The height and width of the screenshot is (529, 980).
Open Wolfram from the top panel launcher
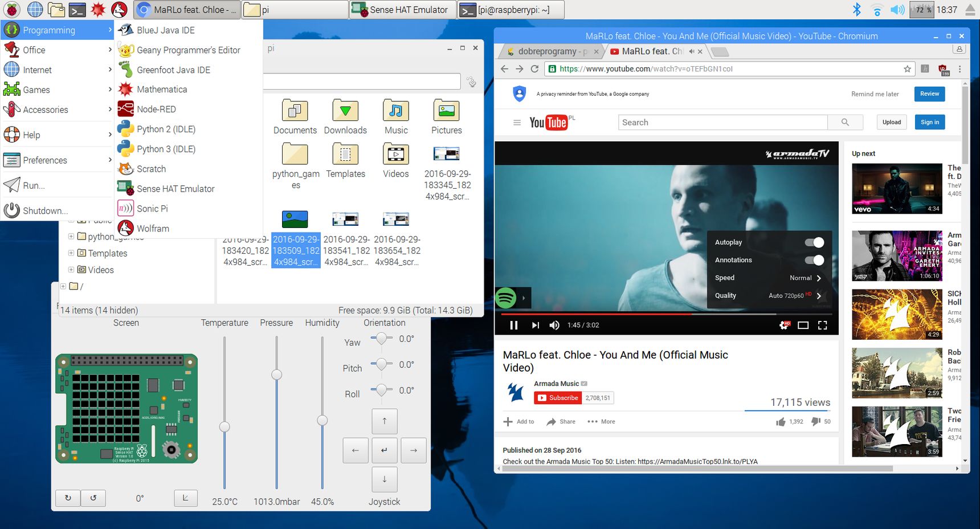coord(119,10)
